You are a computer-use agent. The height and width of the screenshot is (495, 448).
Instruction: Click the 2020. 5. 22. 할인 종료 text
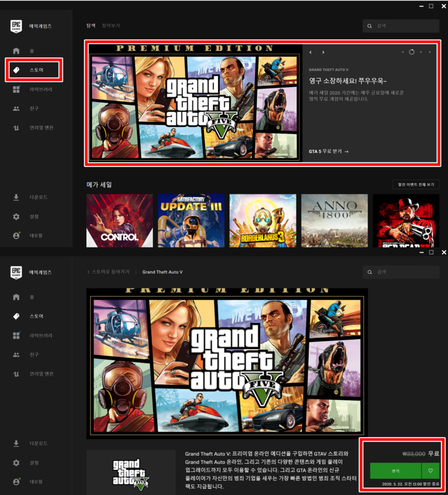[x=410, y=484]
